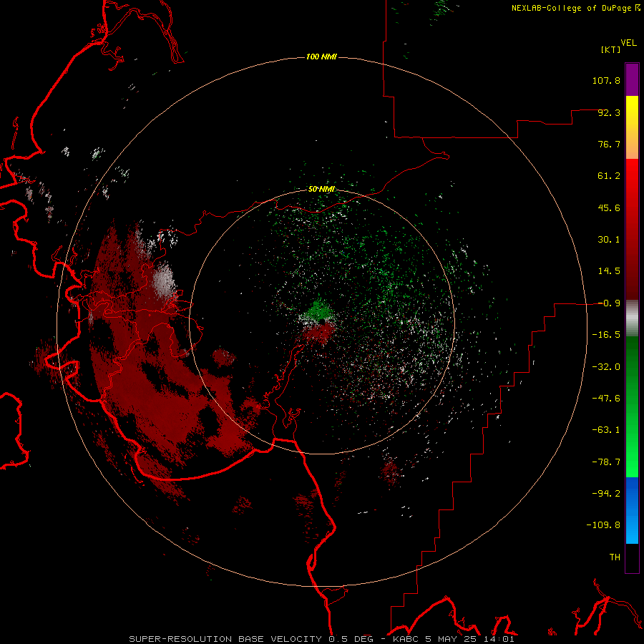Screen dimensions: 644x644
Task: Click the NEXLAB-College of DuPage credit text
Action: pyautogui.click(x=575, y=8)
